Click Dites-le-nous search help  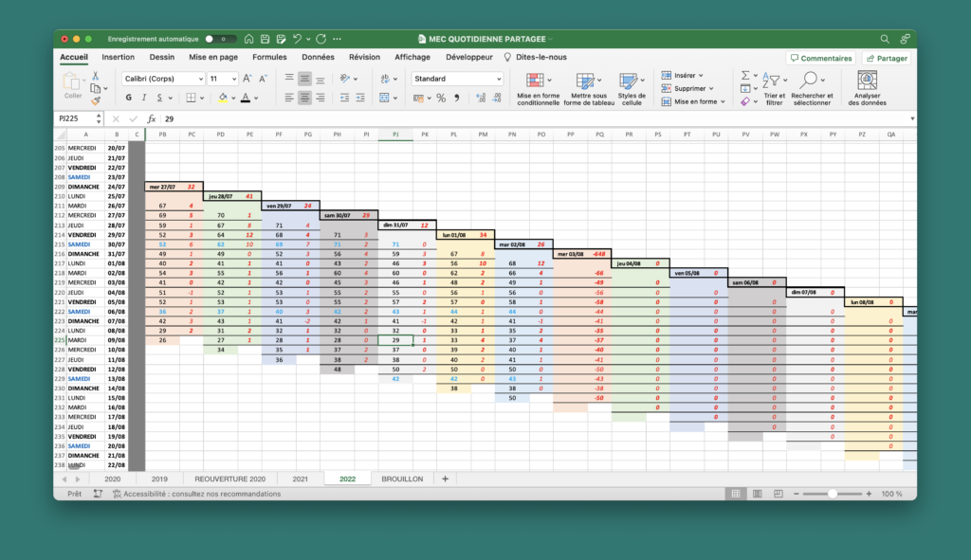tap(535, 57)
